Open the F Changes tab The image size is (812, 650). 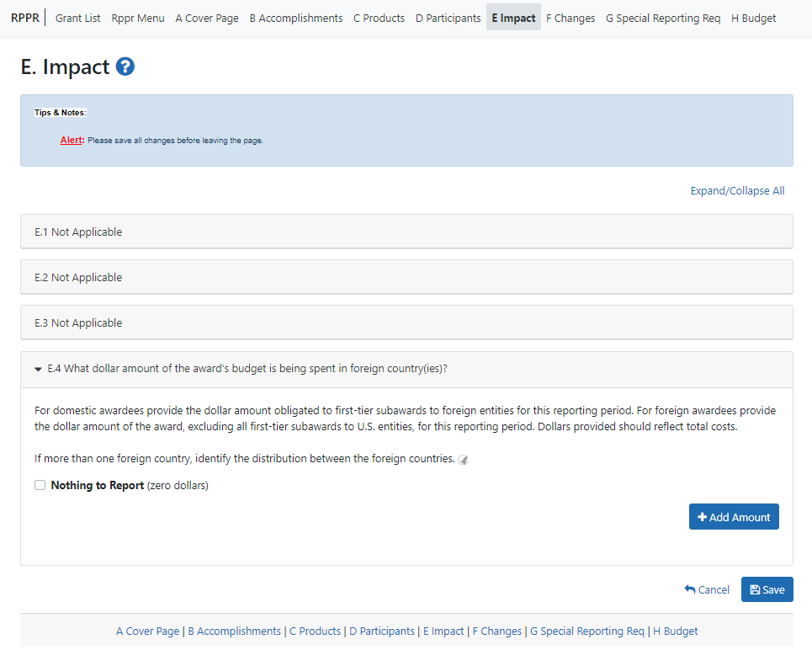571,18
